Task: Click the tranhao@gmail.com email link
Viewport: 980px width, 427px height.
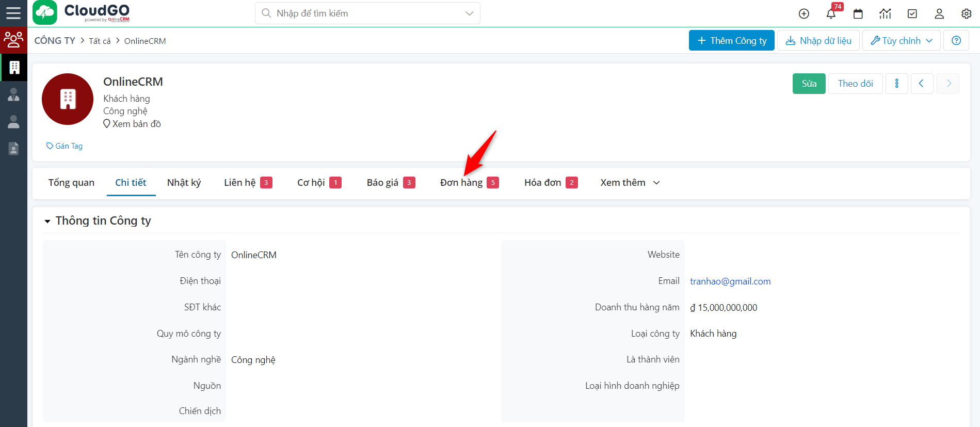Action: pos(730,281)
